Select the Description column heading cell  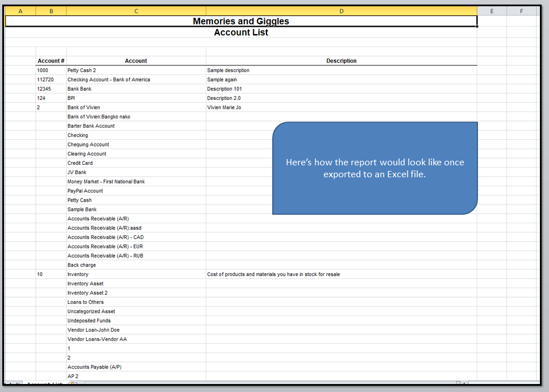click(x=341, y=60)
